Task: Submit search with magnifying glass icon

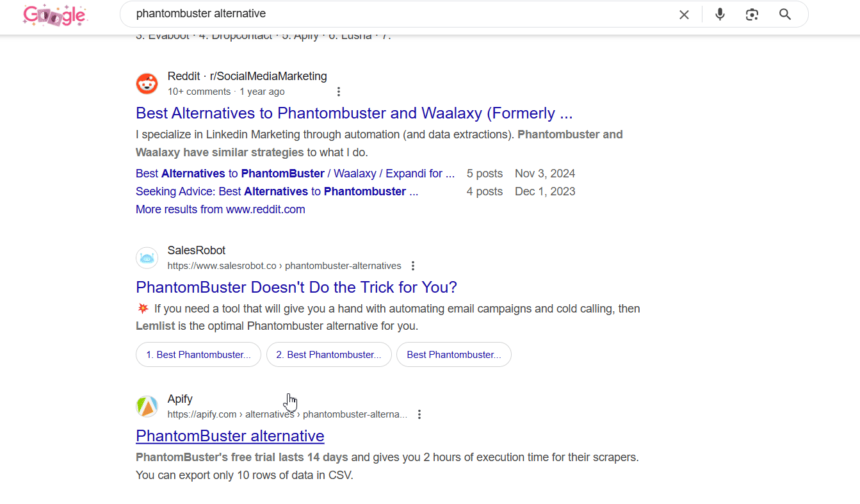Action: (x=785, y=15)
